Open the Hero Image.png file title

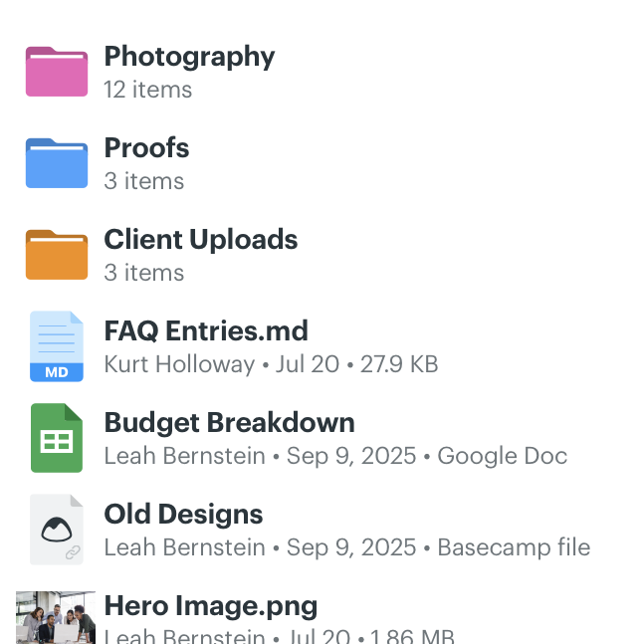[211, 606]
